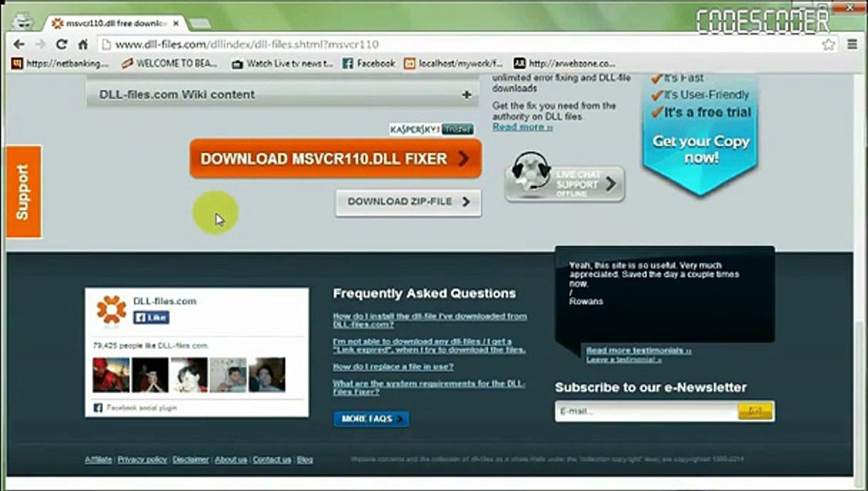Open FAQ How do I replace a file in use

point(393,367)
